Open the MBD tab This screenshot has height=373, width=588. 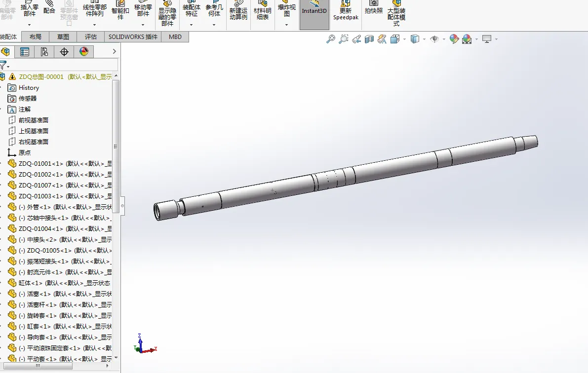click(175, 37)
